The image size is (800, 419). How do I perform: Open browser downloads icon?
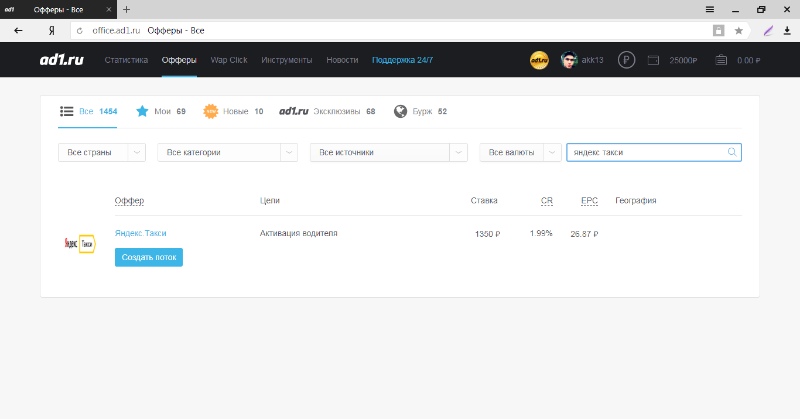click(787, 30)
